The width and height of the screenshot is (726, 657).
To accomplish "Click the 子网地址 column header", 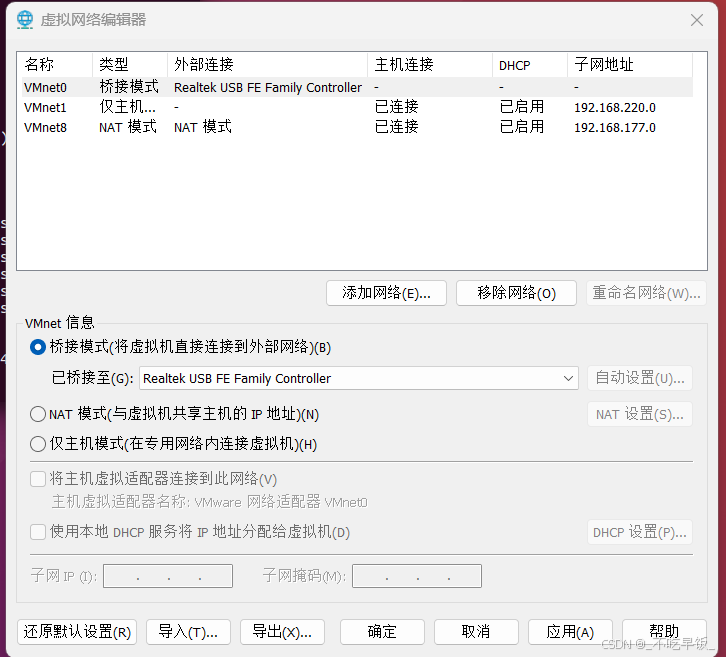I will tap(630, 64).
